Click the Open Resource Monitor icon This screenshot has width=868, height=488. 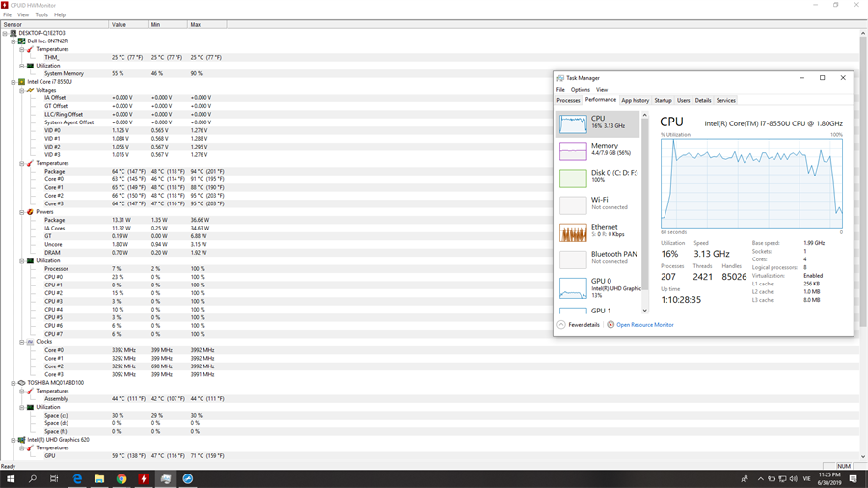(x=610, y=325)
